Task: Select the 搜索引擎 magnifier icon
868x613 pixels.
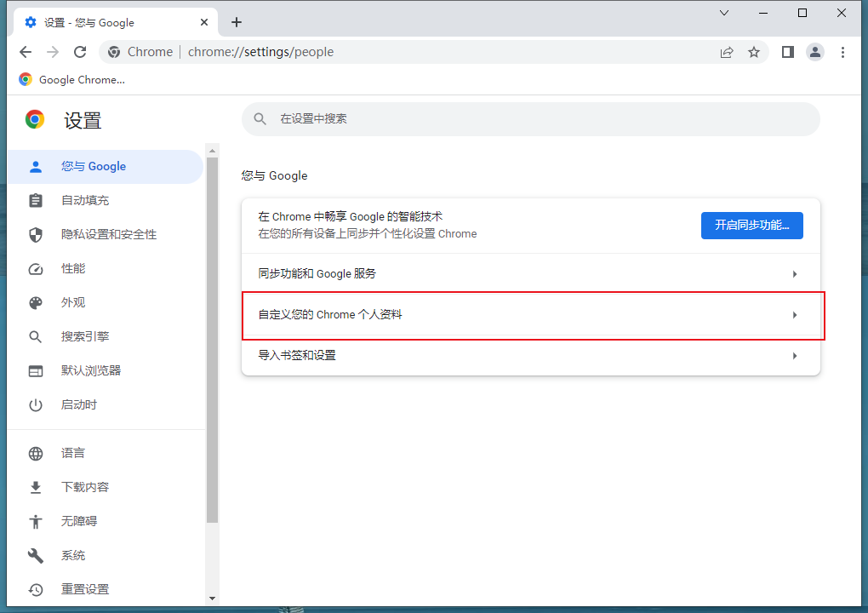Action: pyautogui.click(x=35, y=336)
